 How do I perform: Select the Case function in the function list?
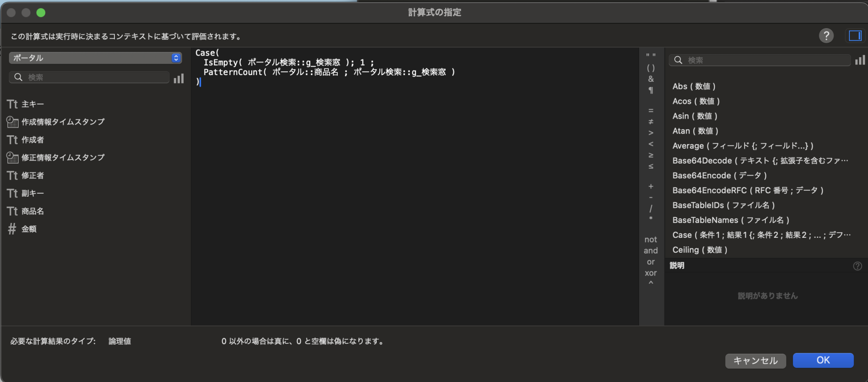point(759,234)
